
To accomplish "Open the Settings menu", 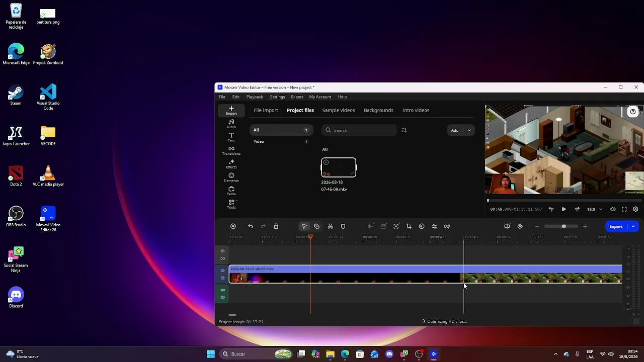I will pos(277,97).
